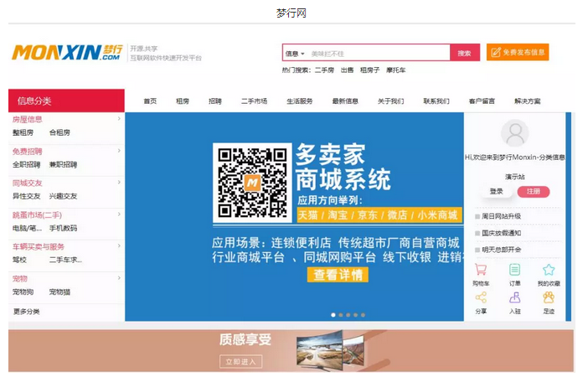Click the 注册 register button
The width and height of the screenshot is (588, 382).
tap(534, 192)
